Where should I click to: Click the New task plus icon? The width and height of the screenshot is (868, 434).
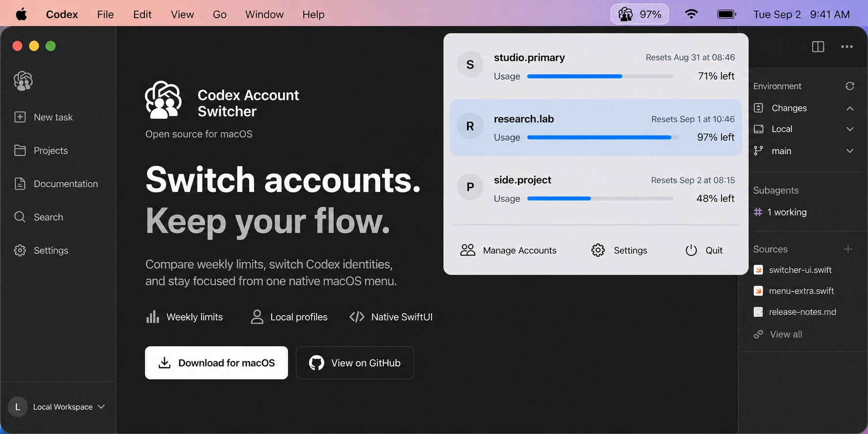(20, 117)
